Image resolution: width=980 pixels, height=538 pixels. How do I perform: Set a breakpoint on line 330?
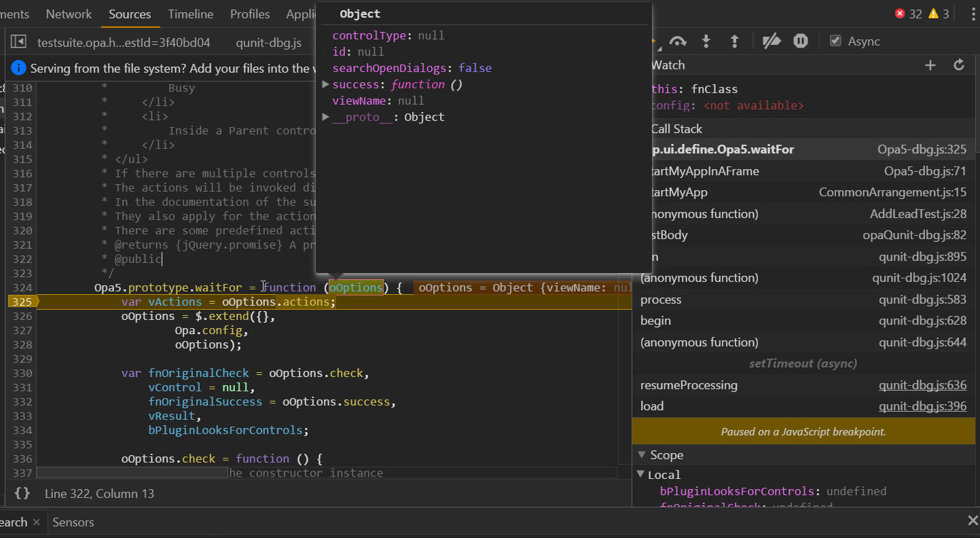point(21,373)
